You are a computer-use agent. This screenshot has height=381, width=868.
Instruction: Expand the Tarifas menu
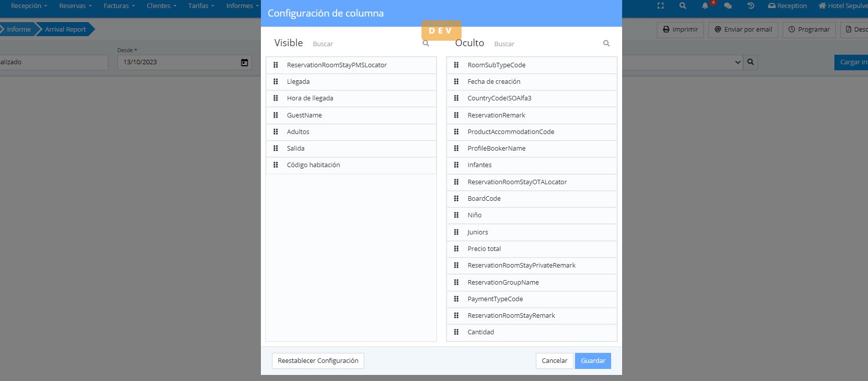[x=201, y=6]
